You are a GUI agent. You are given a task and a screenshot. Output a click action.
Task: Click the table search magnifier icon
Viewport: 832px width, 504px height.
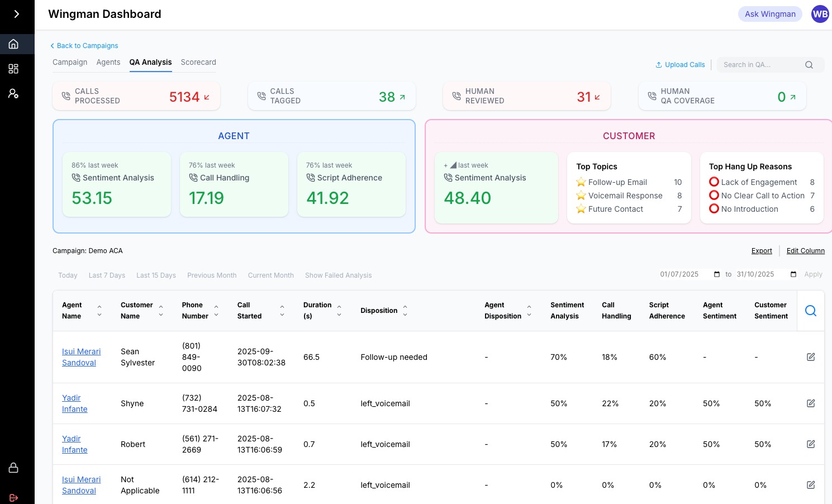tap(810, 311)
